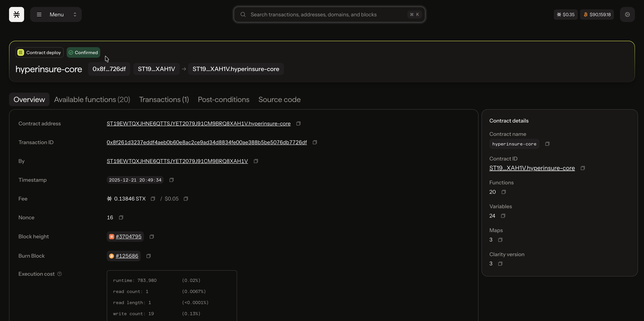
Task: Switch to Available functions tab
Action: tap(92, 100)
